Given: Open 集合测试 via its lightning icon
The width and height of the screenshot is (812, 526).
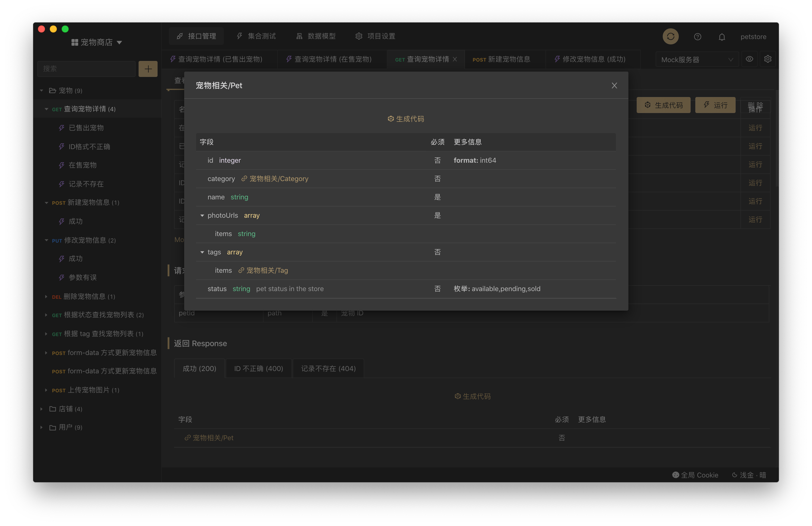Looking at the screenshot, I should (239, 36).
